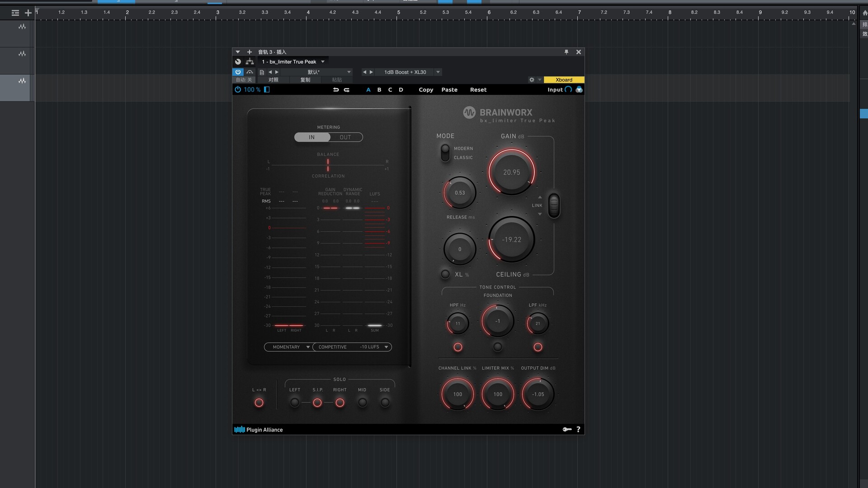Switch metering to OUT
The width and height of the screenshot is (868, 488).
[x=345, y=137]
